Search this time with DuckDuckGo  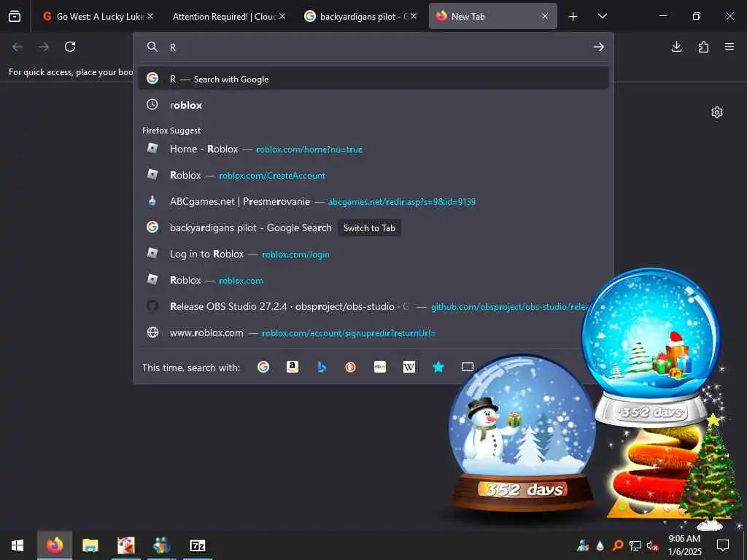tap(351, 367)
